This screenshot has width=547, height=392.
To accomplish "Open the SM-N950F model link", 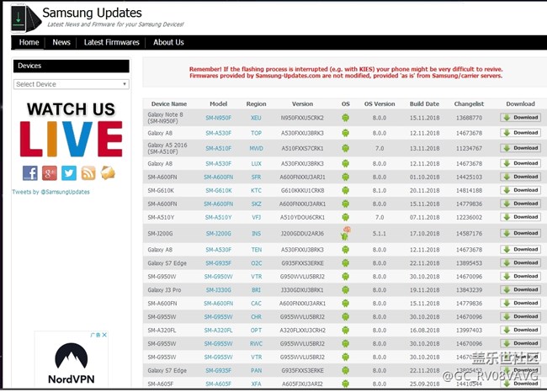I will point(218,118).
